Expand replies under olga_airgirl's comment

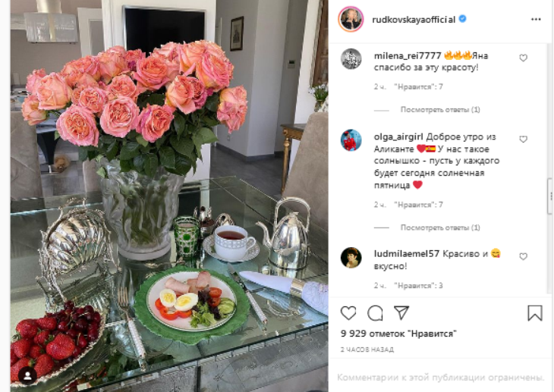440,227
